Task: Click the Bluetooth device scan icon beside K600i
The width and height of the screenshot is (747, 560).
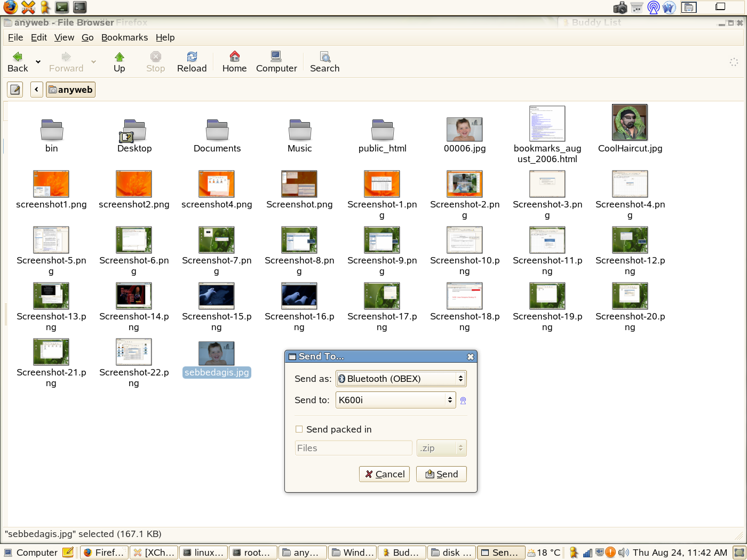Action: [463, 400]
